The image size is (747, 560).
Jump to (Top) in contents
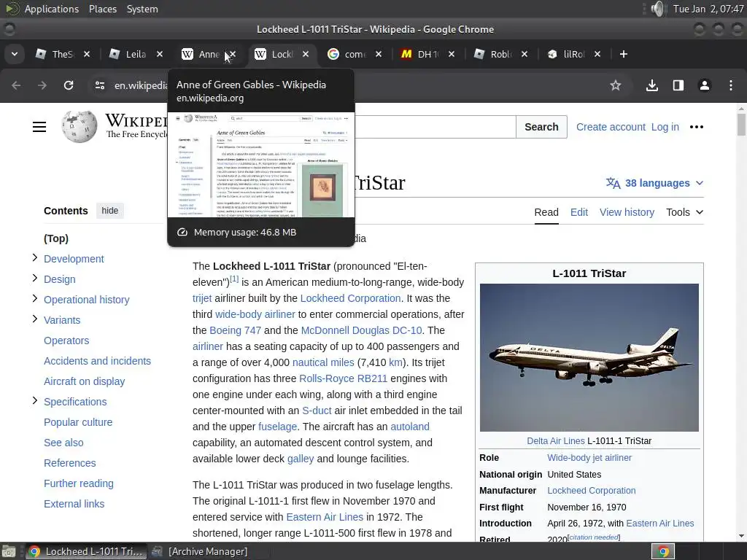click(x=56, y=238)
